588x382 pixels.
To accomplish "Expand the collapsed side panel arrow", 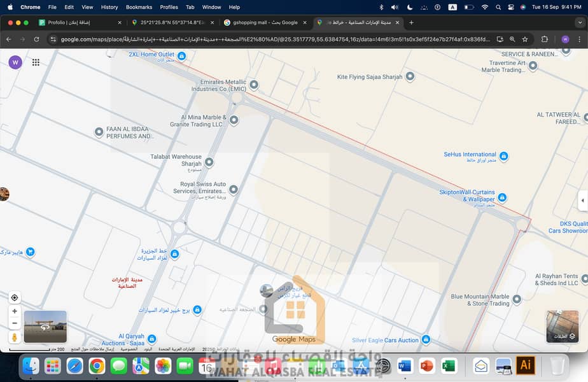I will (x=582, y=201).
